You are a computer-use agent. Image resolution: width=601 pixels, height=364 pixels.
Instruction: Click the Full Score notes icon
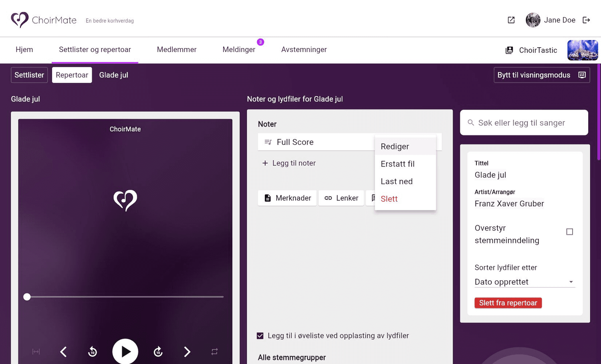pyautogui.click(x=268, y=142)
